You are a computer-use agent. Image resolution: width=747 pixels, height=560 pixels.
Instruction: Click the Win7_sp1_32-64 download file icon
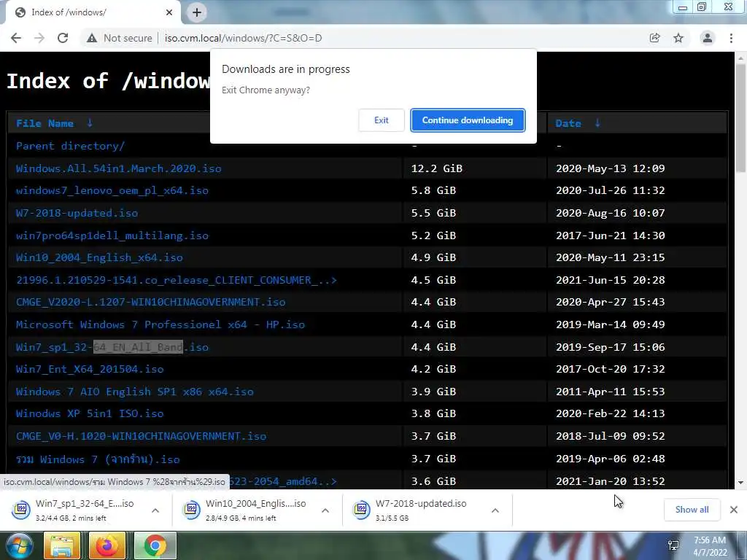[x=21, y=510]
